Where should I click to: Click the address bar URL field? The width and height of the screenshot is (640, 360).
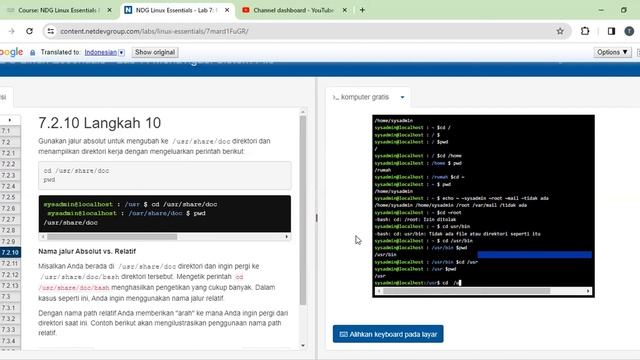coord(306,31)
